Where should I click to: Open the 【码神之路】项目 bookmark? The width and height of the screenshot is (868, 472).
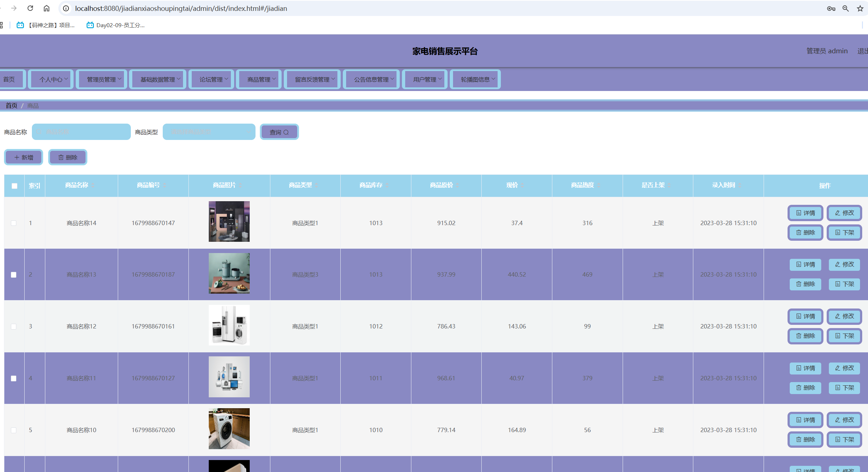pos(46,25)
